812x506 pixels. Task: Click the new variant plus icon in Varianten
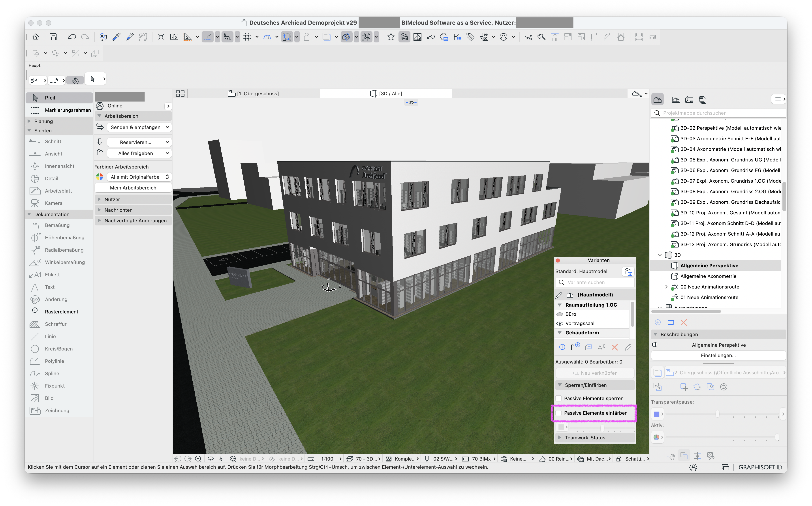click(x=562, y=347)
